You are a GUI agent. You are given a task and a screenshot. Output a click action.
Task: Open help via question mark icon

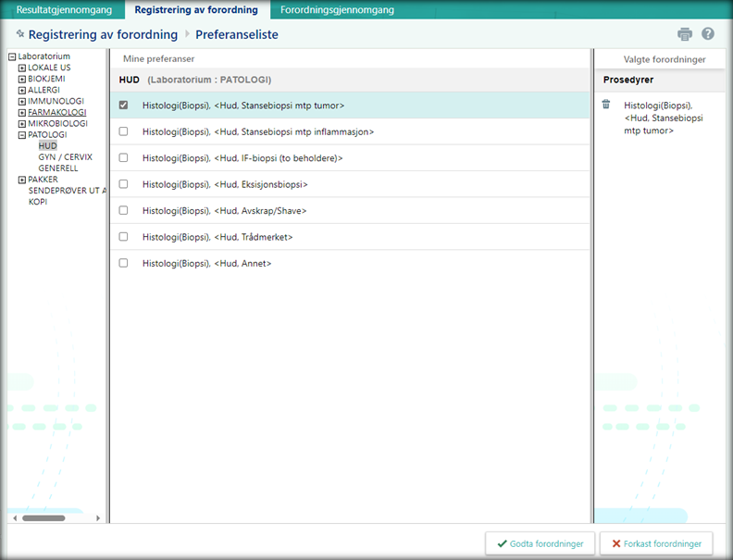coord(708,34)
